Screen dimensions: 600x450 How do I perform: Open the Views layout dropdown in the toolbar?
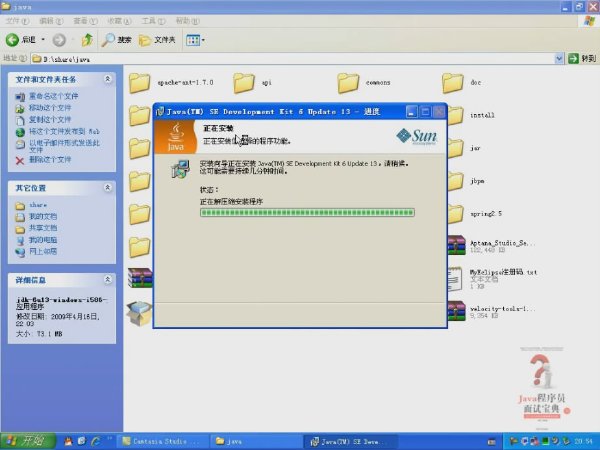point(195,40)
